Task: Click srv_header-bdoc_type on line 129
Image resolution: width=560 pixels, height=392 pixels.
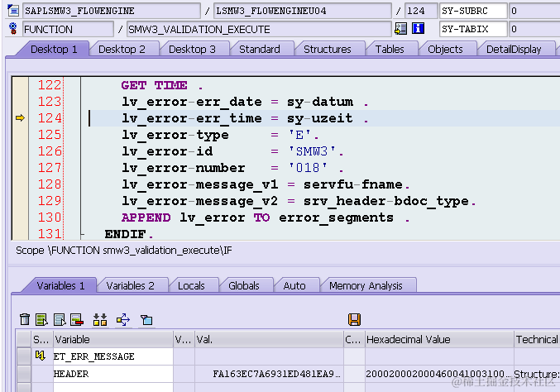Action: pyautogui.click(x=385, y=201)
